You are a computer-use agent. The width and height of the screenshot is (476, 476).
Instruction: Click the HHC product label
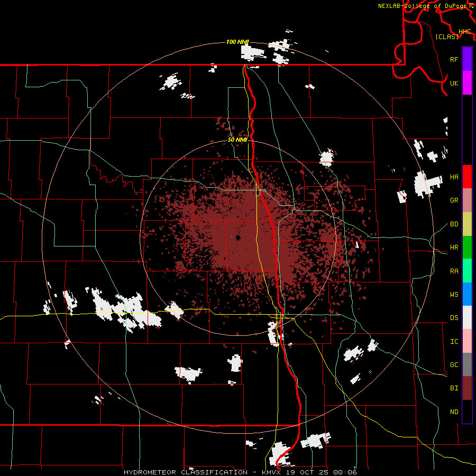click(465, 32)
